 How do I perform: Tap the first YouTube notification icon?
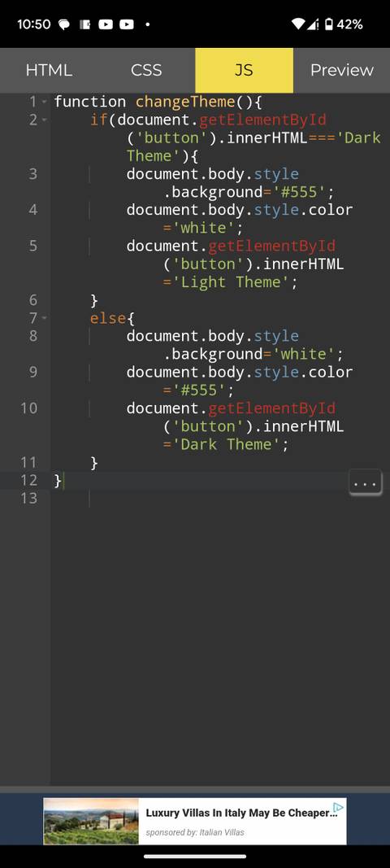pos(106,24)
